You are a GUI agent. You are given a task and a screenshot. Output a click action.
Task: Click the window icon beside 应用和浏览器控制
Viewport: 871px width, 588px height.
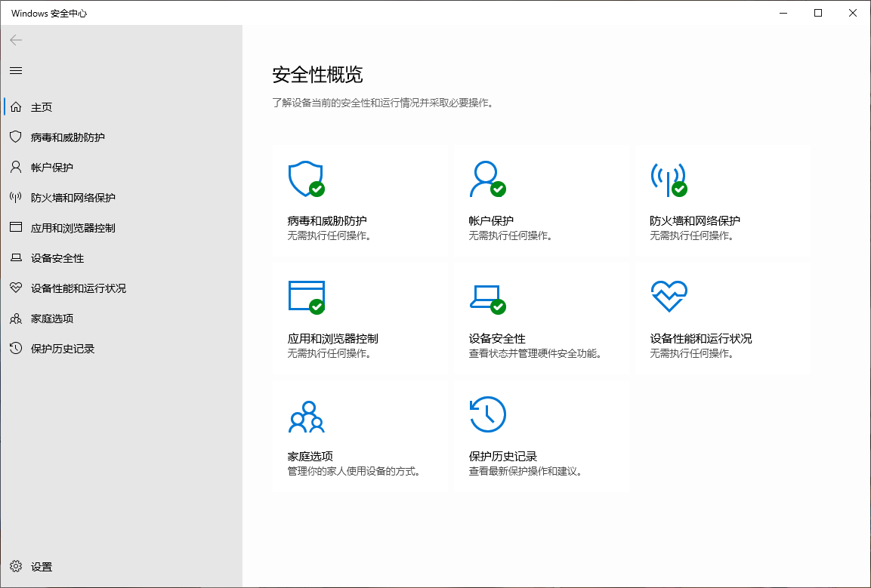coord(16,227)
